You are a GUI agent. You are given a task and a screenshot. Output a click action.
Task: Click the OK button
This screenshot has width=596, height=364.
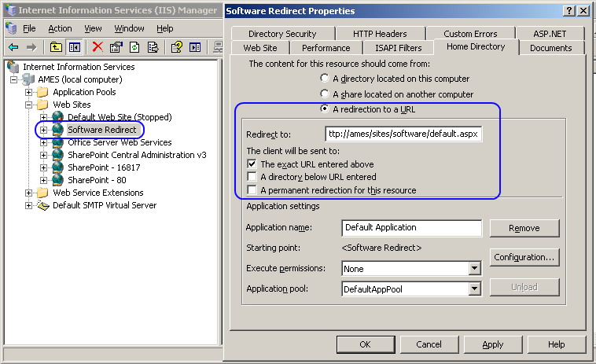click(366, 344)
